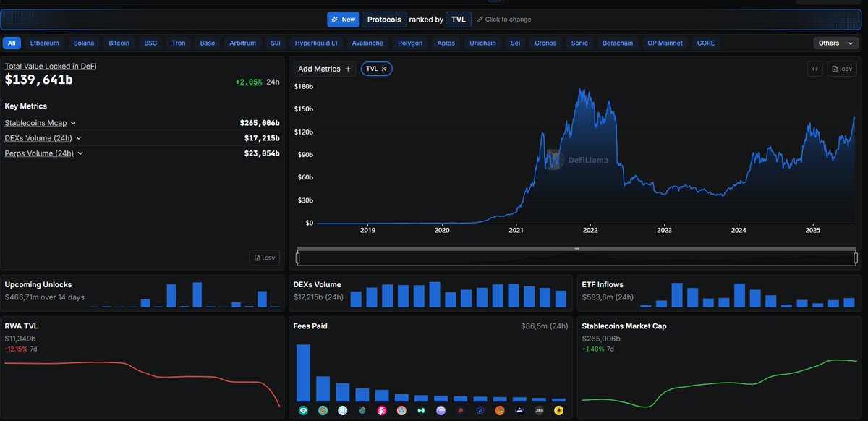Screen dimensions: 868x421
Task: Select the Sonic chain tab
Action: tap(579, 43)
